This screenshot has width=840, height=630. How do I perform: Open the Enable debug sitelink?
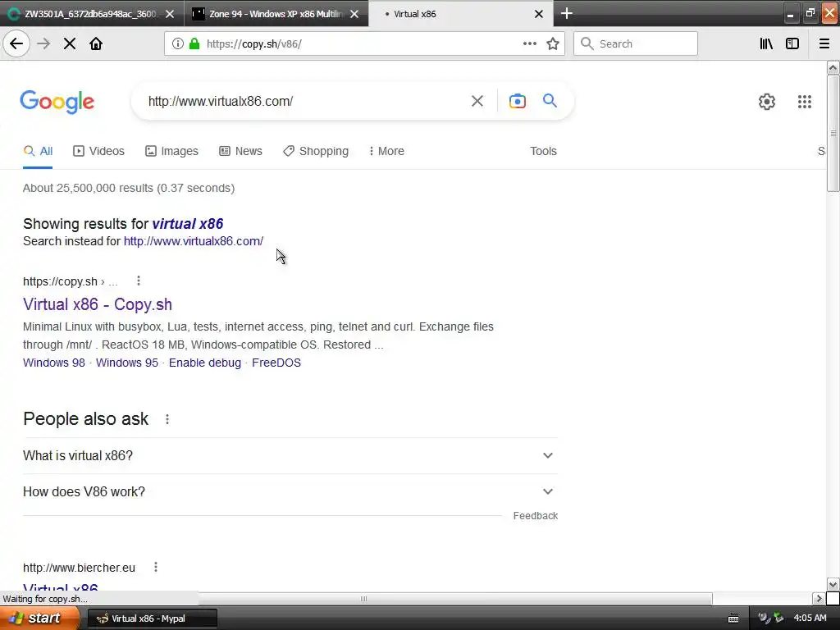pos(204,363)
